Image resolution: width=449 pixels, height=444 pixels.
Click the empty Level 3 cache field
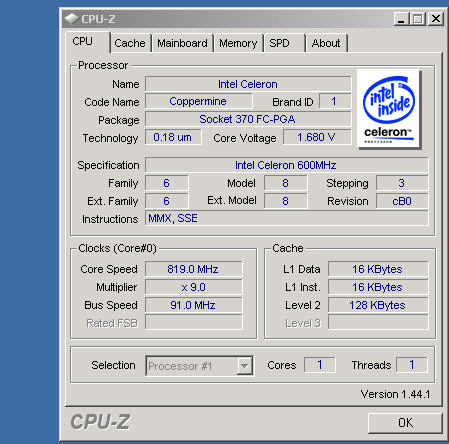coord(378,323)
